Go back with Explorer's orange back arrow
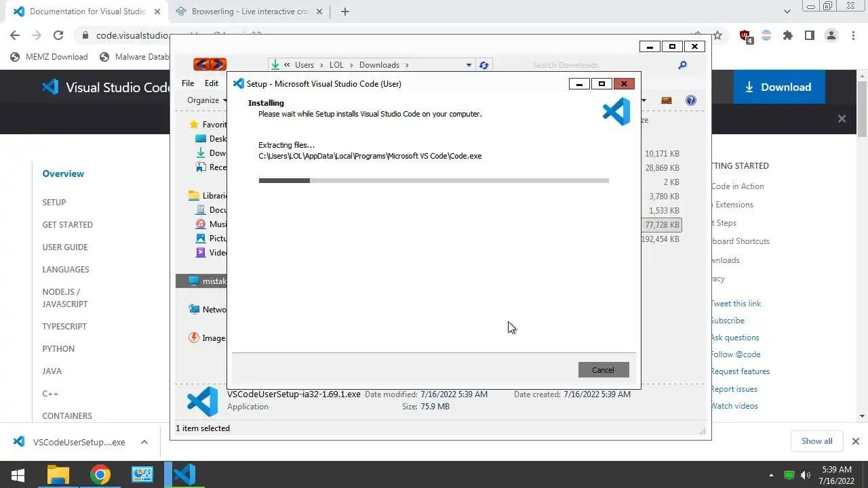This screenshot has width=868, height=488. [201, 64]
